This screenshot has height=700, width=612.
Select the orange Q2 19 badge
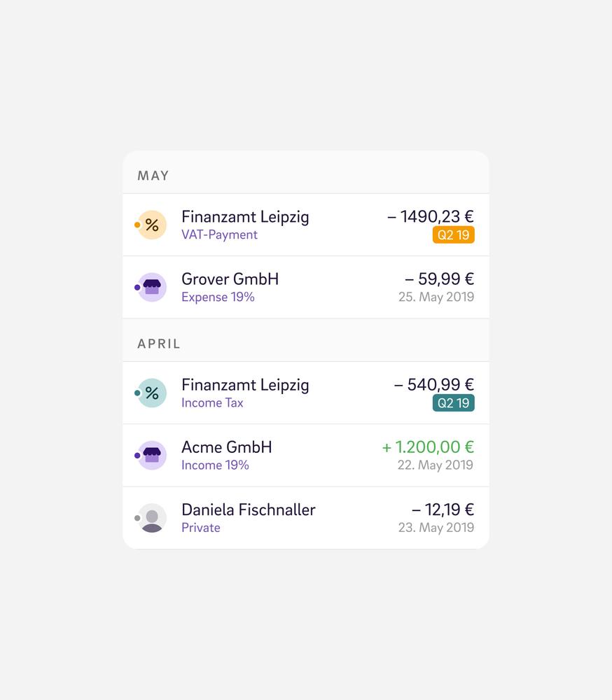[454, 234]
